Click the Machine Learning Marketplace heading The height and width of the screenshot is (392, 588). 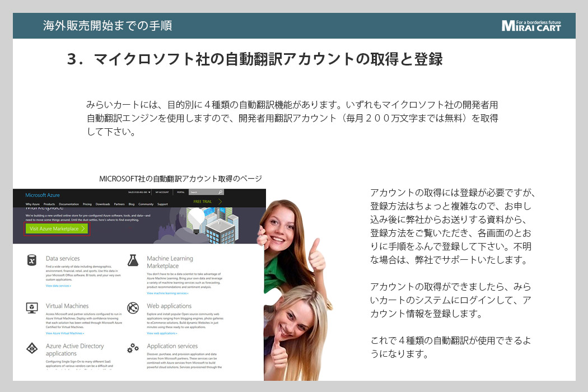coord(170,262)
